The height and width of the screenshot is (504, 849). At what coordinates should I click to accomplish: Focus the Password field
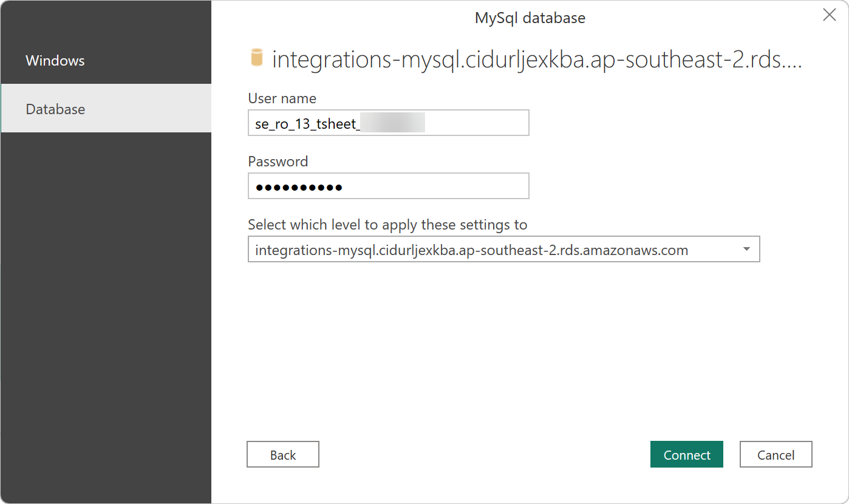point(389,186)
